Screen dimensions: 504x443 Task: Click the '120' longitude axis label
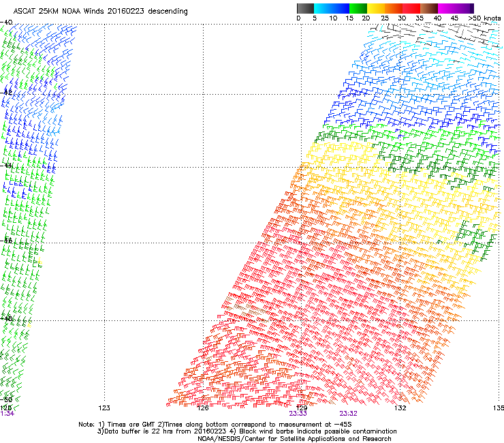point(5,408)
